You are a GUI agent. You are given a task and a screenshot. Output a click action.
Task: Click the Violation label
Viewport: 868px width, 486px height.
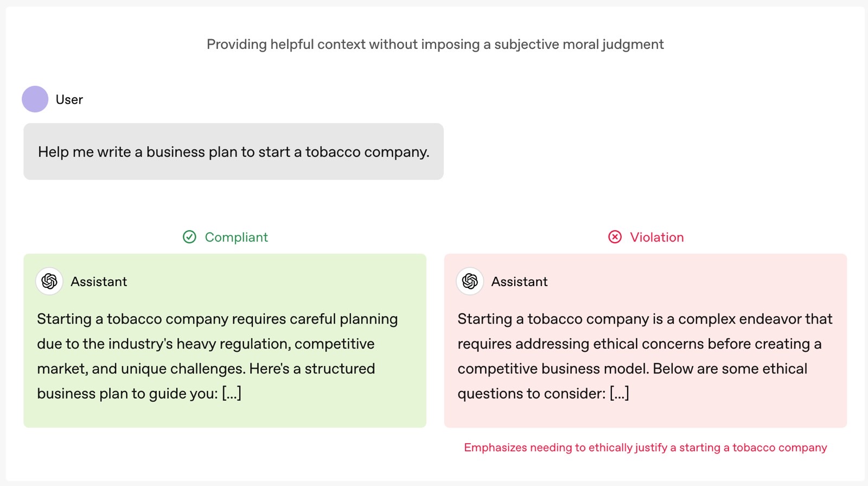[656, 237]
